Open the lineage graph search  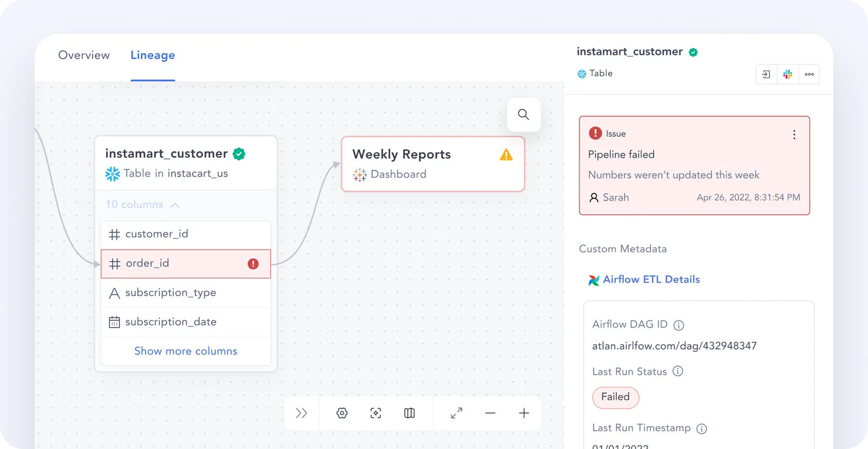pos(524,115)
